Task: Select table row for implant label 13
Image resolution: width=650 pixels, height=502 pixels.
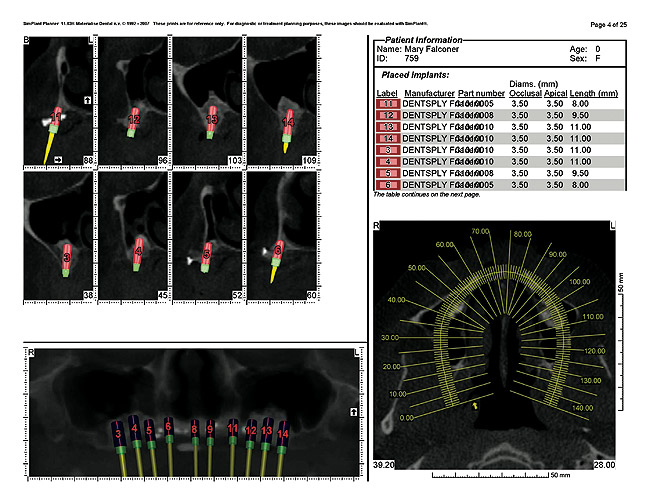Action: (x=495, y=126)
